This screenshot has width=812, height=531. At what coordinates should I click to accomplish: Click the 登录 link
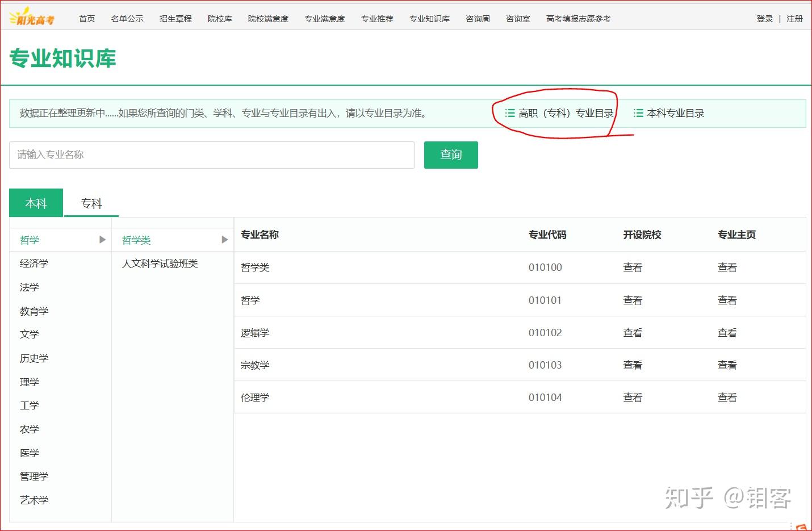tap(765, 19)
